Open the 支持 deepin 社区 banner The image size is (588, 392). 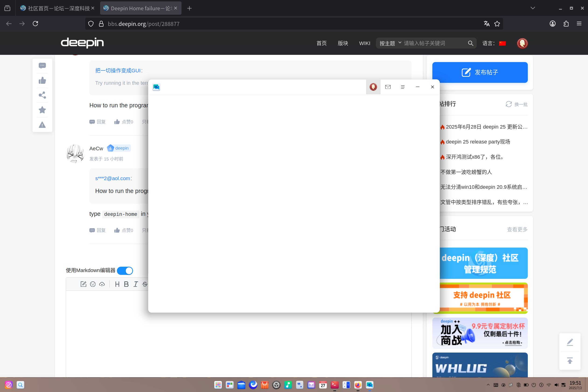tap(483, 298)
